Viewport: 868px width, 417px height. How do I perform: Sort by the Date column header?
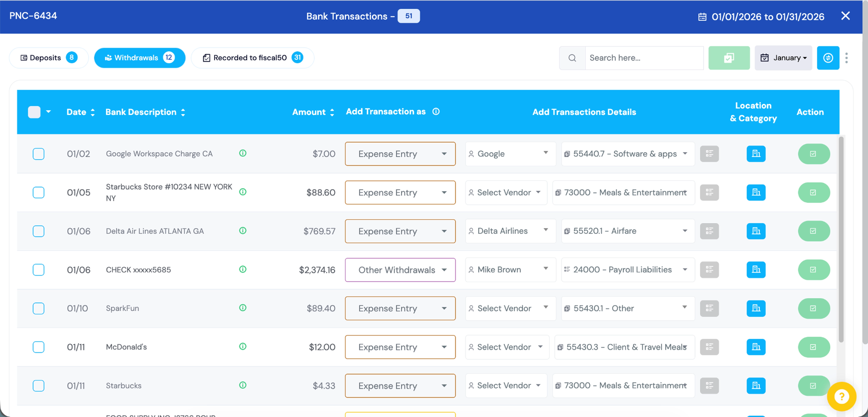point(81,112)
